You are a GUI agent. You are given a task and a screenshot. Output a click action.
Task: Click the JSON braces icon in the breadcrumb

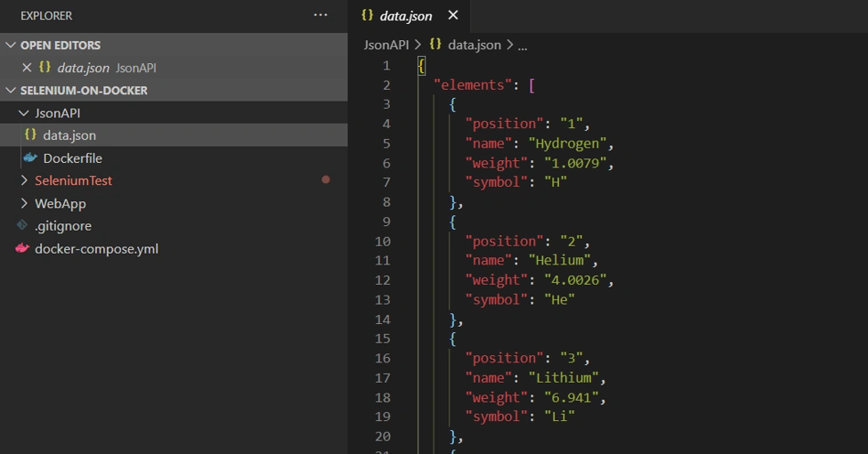(x=435, y=45)
